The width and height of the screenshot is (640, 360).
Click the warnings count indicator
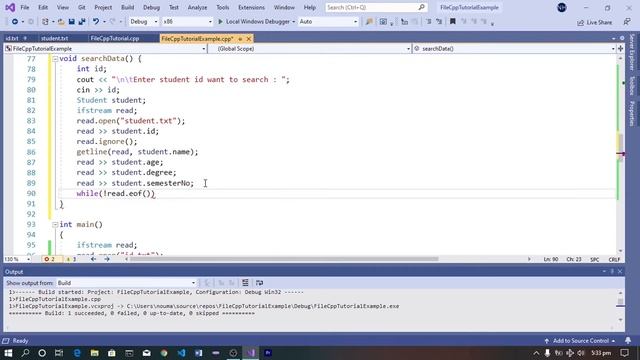pos(71,259)
